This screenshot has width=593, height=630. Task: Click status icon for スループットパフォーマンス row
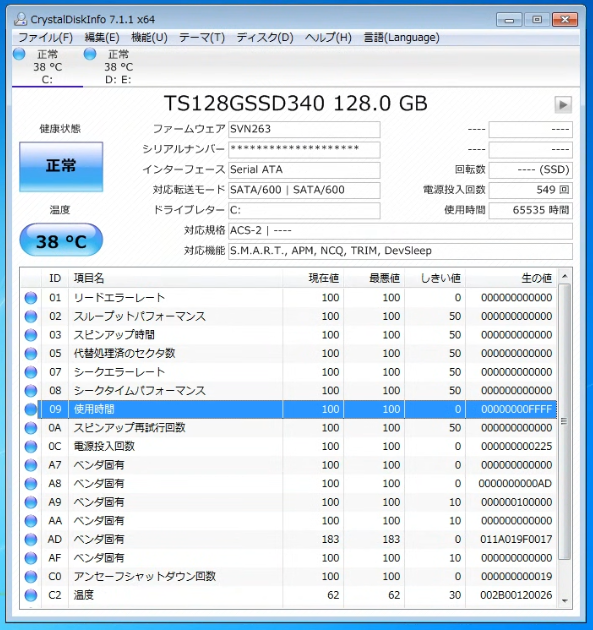pos(31,317)
